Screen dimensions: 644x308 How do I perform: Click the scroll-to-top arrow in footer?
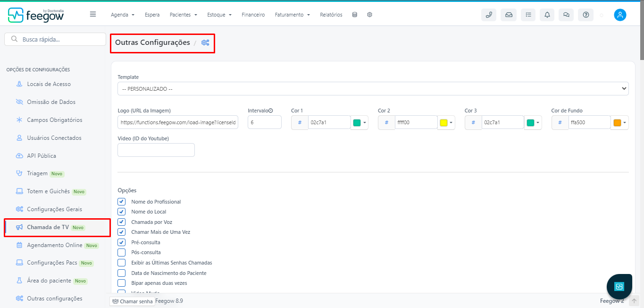coord(634,301)
